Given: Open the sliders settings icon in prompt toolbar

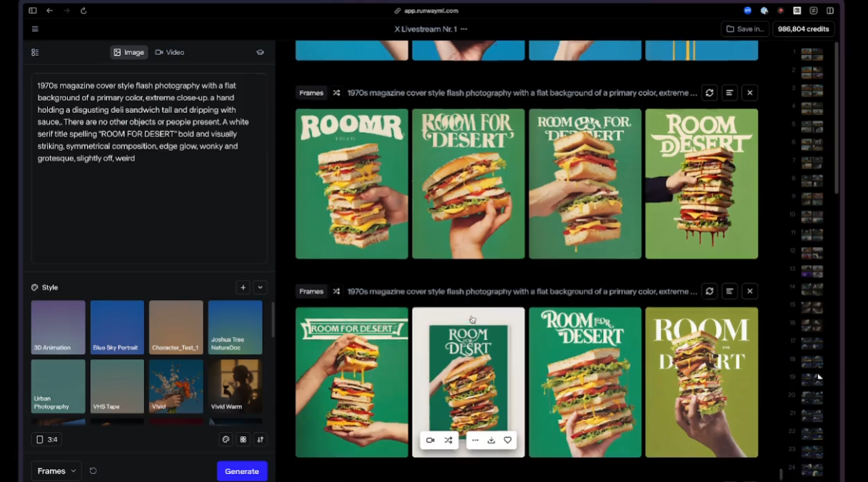Looking at the screenshot, I should pos(261,439).
